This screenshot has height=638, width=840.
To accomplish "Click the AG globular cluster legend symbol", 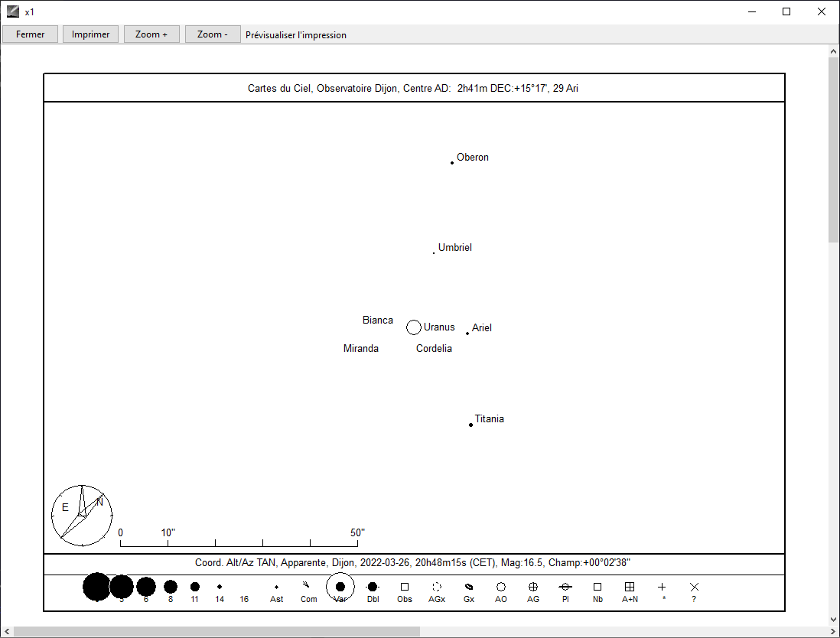I will click(x=533, y=587).
